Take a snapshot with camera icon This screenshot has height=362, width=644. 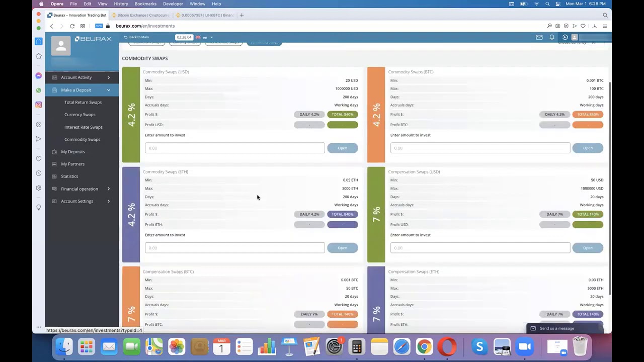(557, 26)
